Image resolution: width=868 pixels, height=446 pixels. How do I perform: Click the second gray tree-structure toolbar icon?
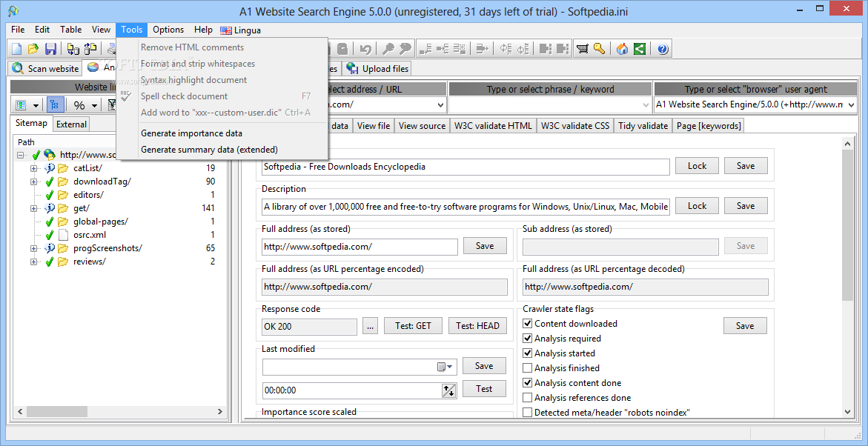[x=442, y=49]
